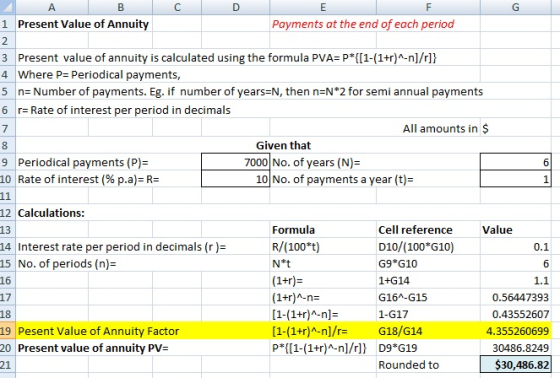Select the input cell containing 7000
This screenshot has width=560, height=378.
pyautogui.click(x=235, y=162)
